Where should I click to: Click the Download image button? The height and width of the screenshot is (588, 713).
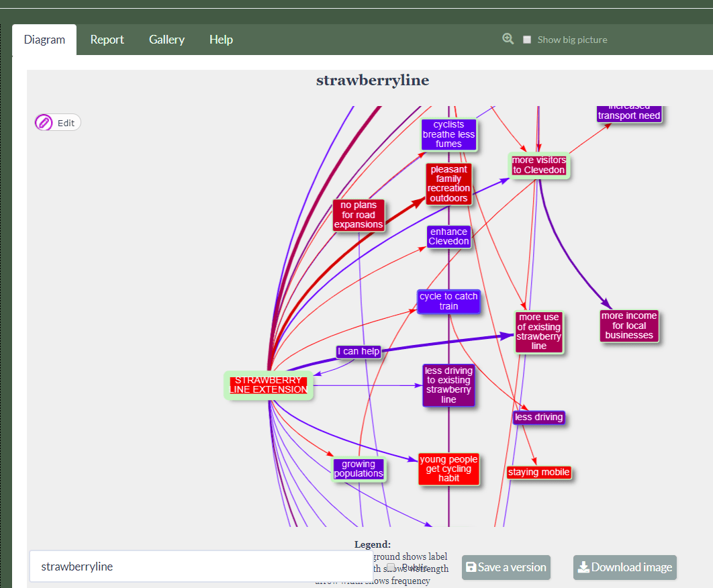tap(624, 567)
